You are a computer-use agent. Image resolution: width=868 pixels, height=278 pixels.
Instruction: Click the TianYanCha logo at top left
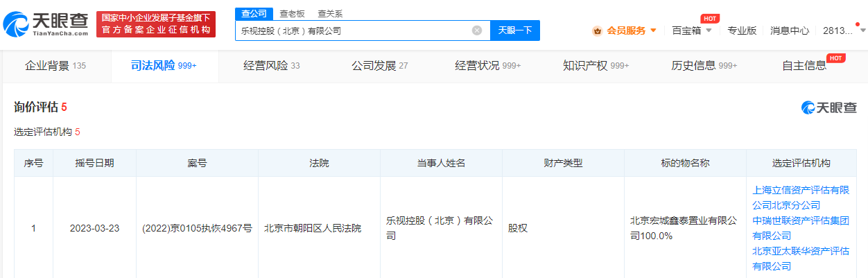(x=46, y=24)
